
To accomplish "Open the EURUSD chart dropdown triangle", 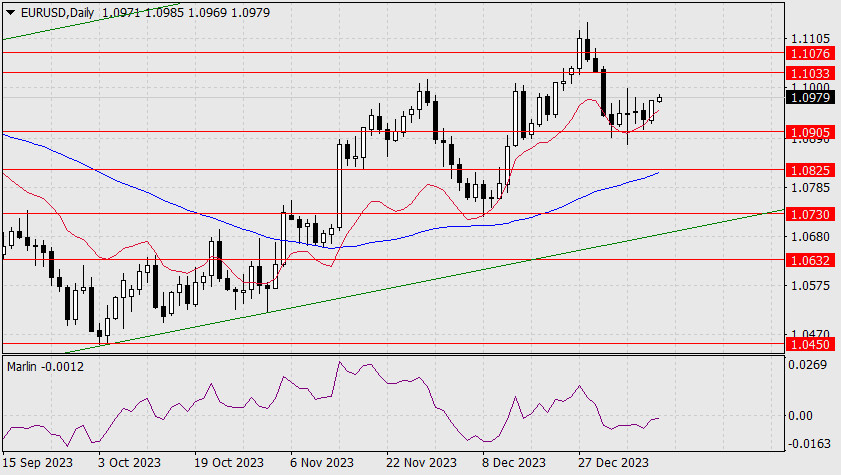I will (10, 12).
